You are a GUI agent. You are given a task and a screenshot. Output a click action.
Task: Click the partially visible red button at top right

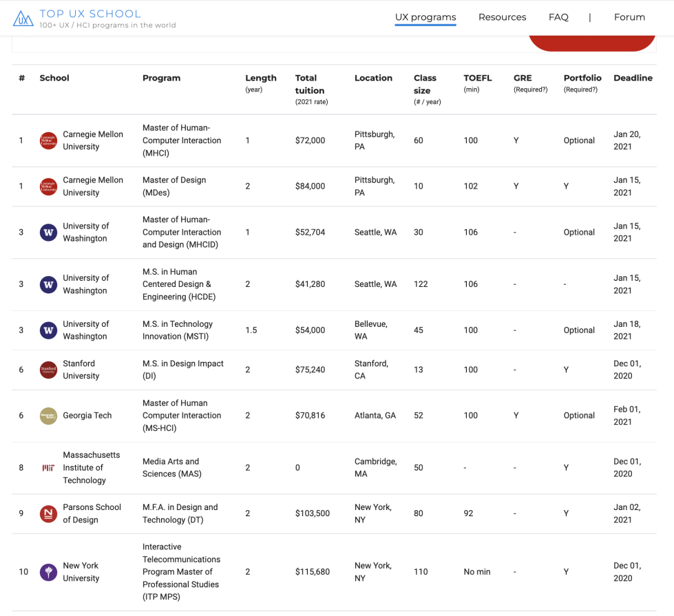(592, 43)
